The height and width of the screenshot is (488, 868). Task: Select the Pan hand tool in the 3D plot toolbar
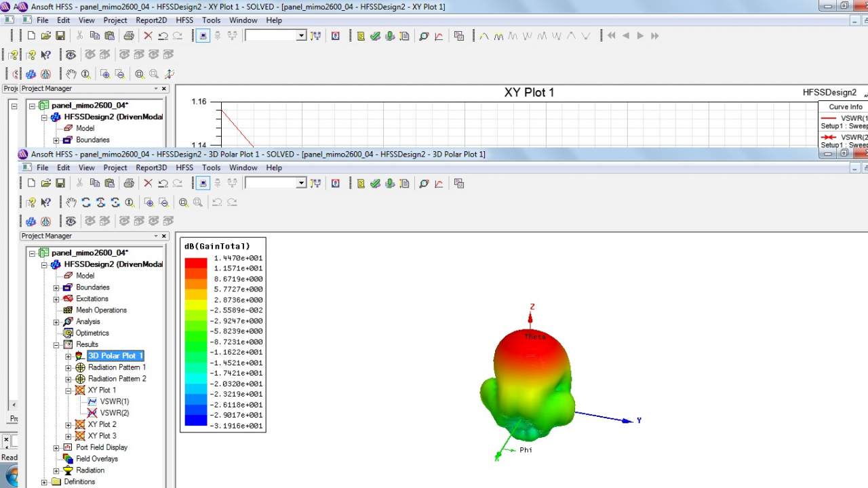pyautogui.click(x=71, y=202)
